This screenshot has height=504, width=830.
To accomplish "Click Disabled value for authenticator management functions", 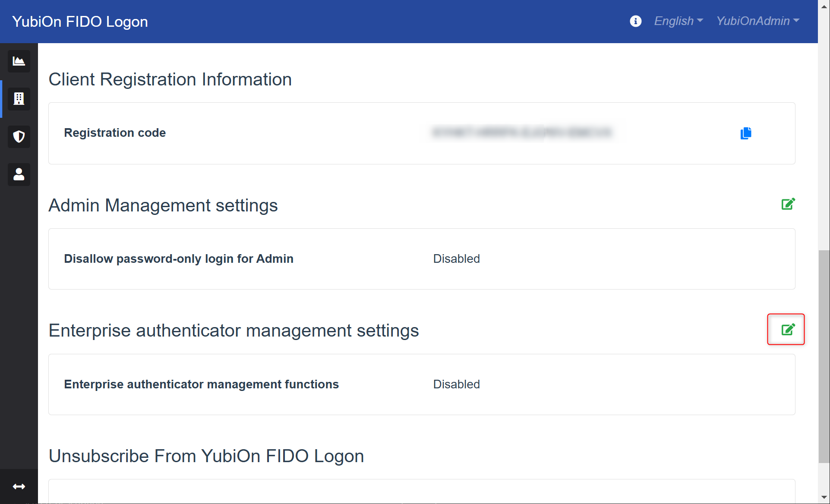I will [456, 384].
